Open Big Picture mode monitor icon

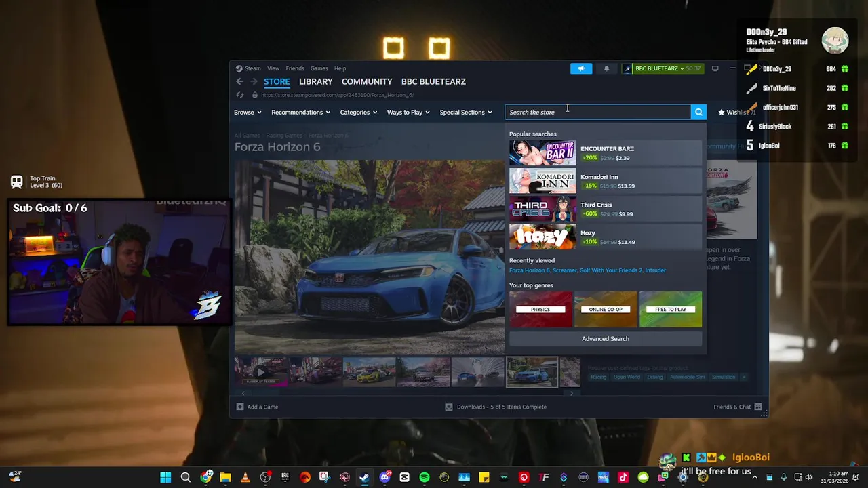tap(715, 68)
